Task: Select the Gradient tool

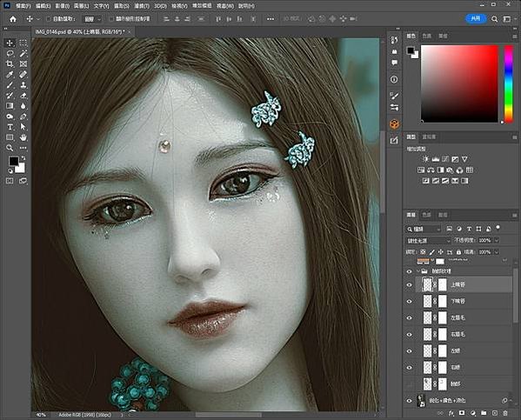Action: pyautogui.click(x=10, y=106)
